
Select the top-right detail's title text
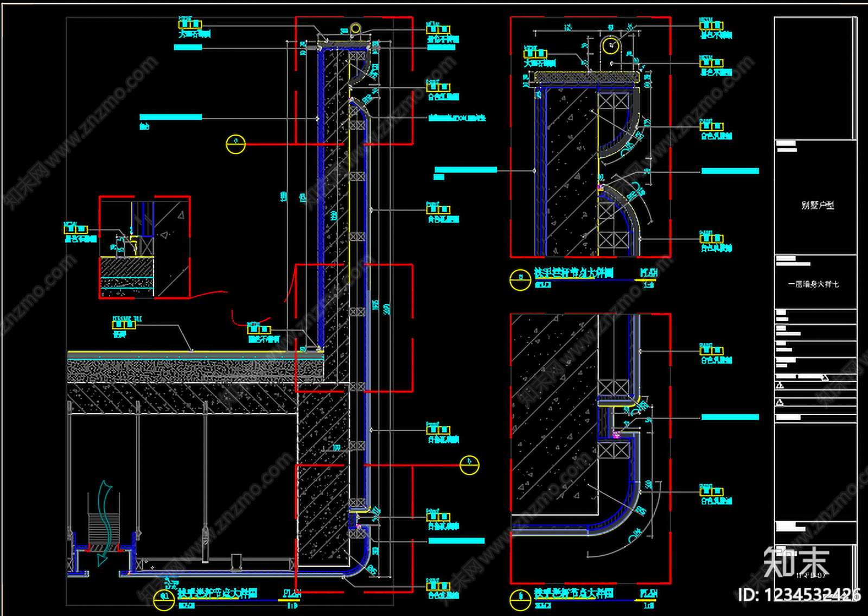coord(573,272)
